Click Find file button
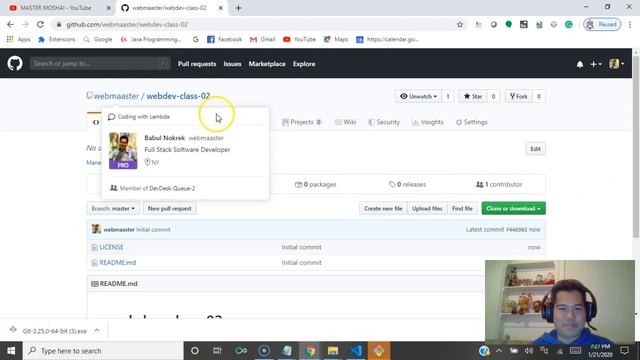 click(462, 209)
